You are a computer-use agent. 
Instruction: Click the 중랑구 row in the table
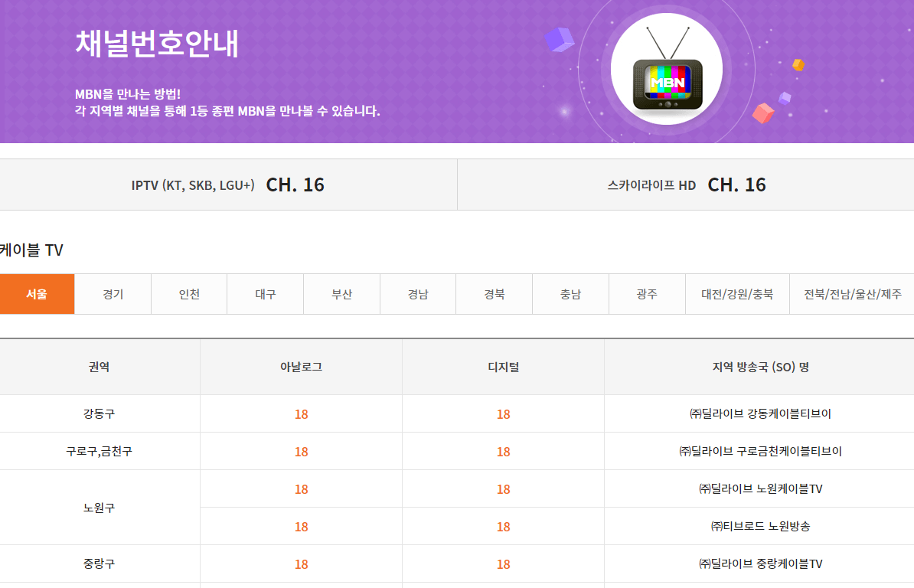[x=100, y=563]
